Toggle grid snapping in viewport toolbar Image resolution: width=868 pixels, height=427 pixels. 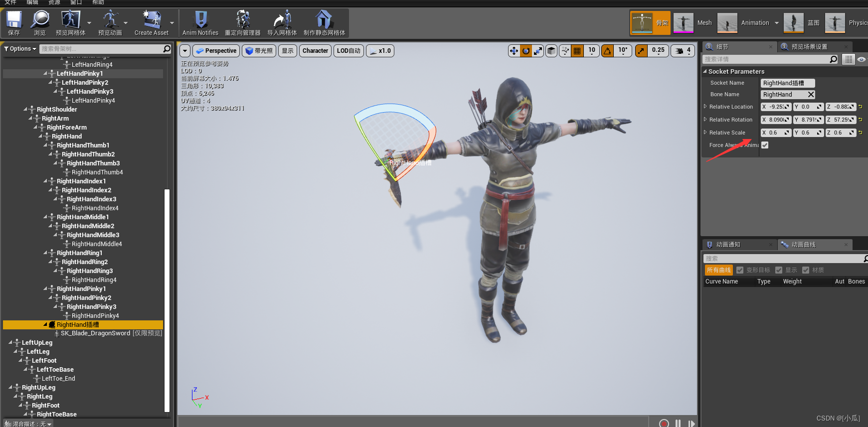coord(577,51)
